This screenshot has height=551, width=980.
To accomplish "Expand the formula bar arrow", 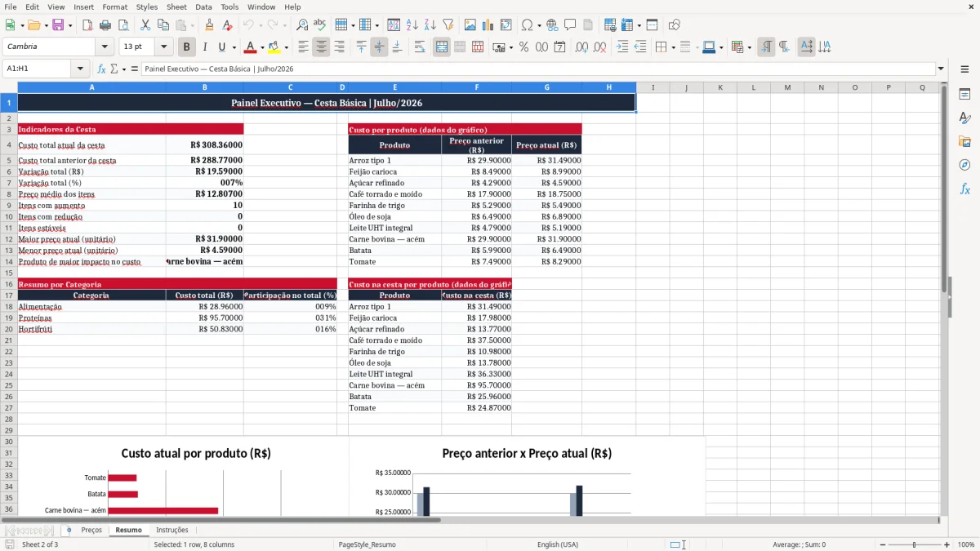I will point(942,69).
